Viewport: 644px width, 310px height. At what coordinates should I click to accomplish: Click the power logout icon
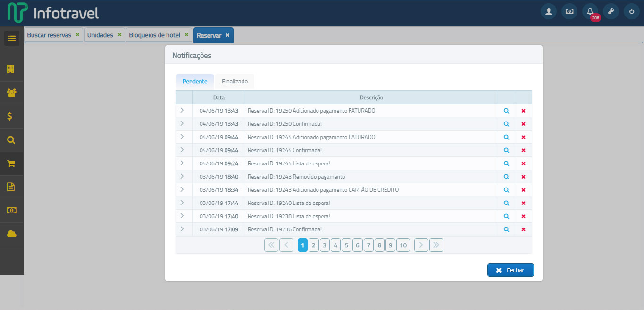click(x=631, y=12)
